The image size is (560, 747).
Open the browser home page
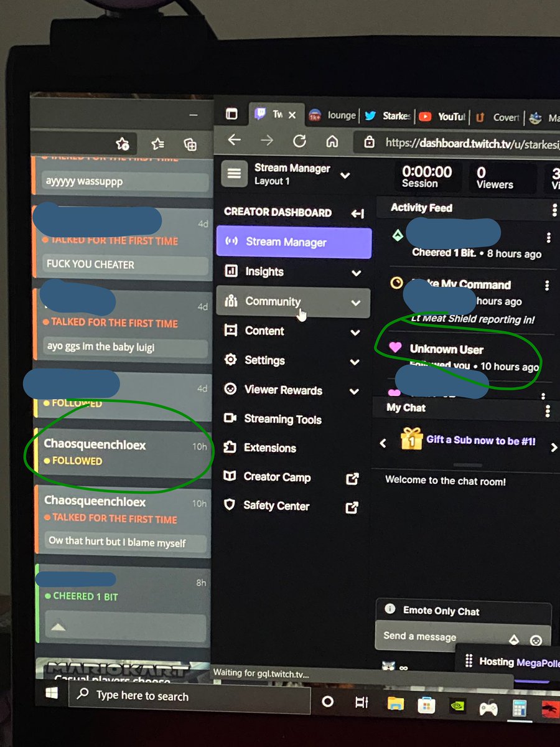click(332, 141)
